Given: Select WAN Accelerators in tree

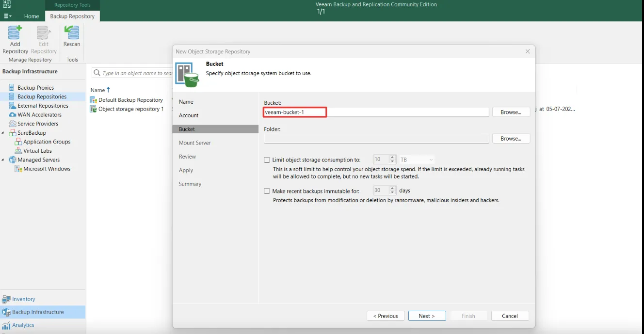Looking at the screenshot, I should coord(39,115).
